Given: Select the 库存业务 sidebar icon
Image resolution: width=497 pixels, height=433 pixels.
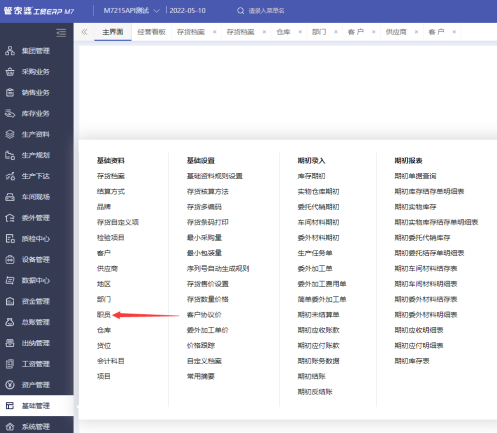Looking at the screenshot, I should coord(10,113).
